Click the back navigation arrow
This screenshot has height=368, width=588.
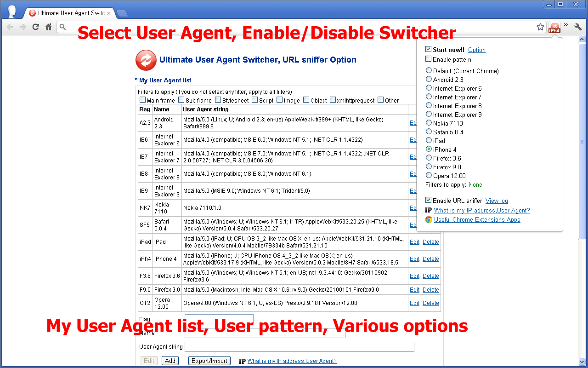pyautogui.click(x=10, y=27)
